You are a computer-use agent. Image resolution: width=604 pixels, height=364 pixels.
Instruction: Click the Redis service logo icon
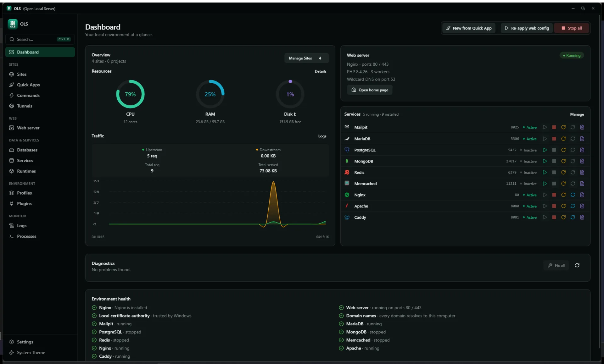347,172
